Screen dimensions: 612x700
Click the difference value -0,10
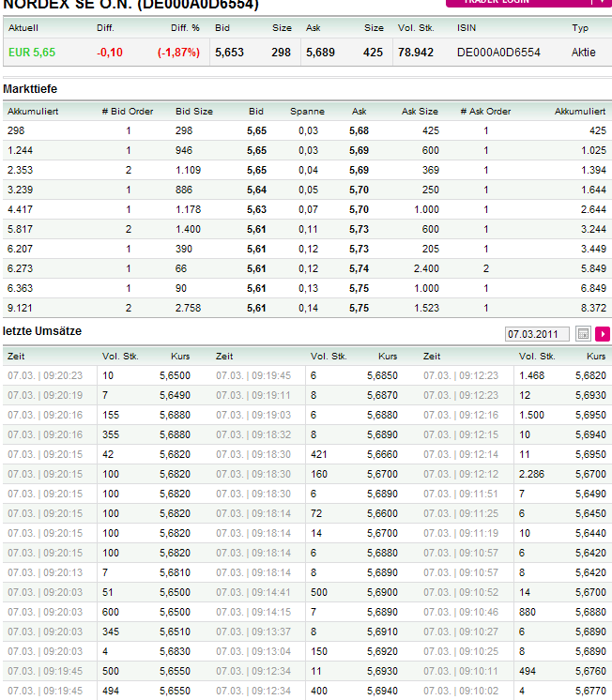point(110,53)
